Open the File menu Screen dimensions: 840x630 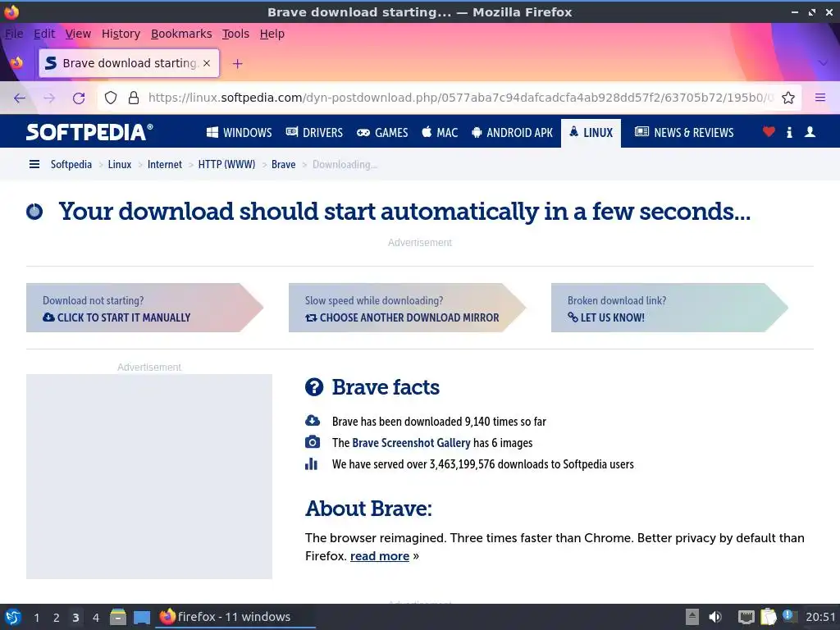click(x=14, y=34)
